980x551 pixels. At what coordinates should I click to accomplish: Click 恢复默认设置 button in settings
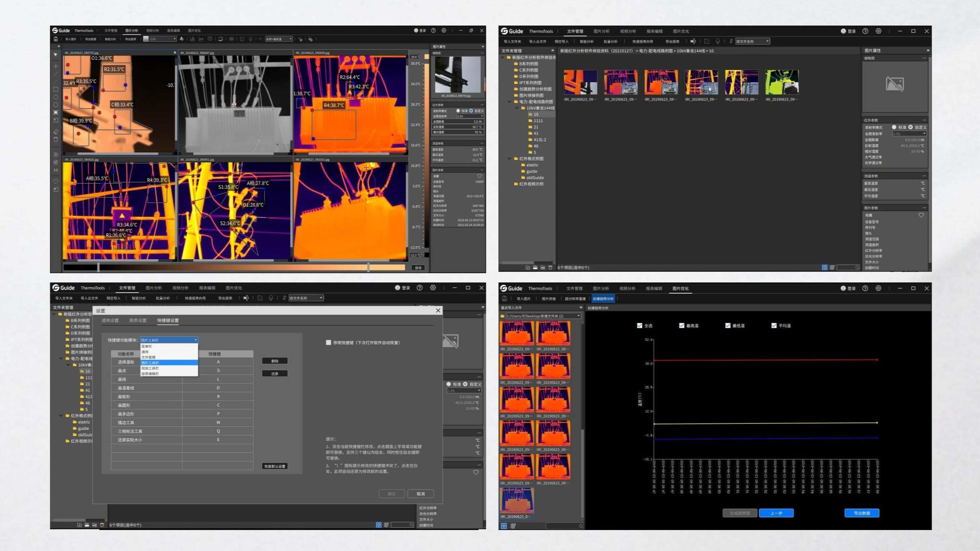[275, 466]
